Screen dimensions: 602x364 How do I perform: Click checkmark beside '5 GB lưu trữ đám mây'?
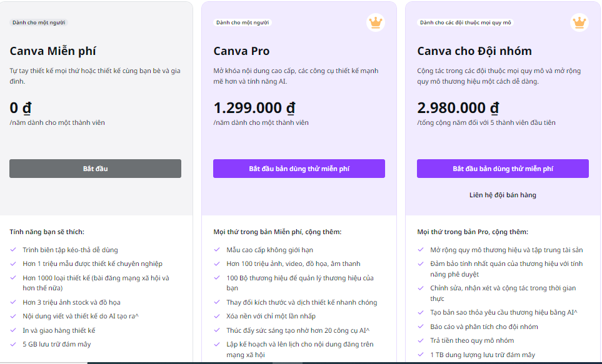coord(13,344)
